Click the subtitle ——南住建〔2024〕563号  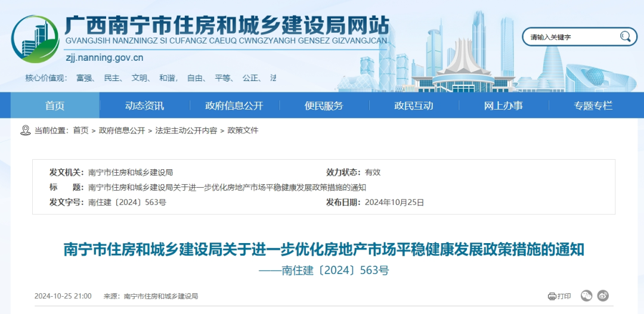click(x=324, y=271)
